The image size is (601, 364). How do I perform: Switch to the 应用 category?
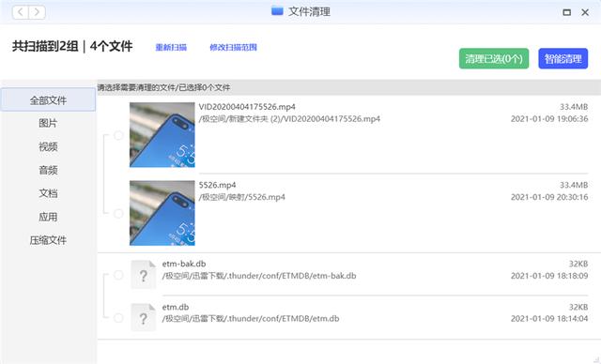point(48,217)
